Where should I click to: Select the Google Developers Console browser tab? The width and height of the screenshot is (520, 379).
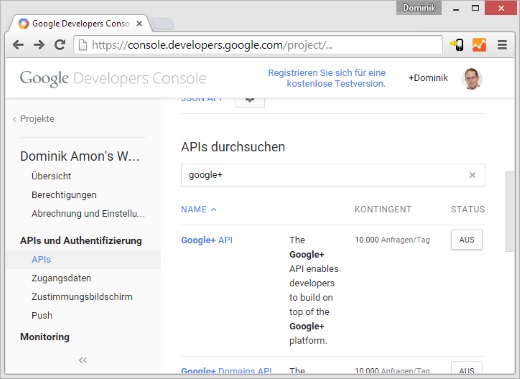tap(80, 24)
